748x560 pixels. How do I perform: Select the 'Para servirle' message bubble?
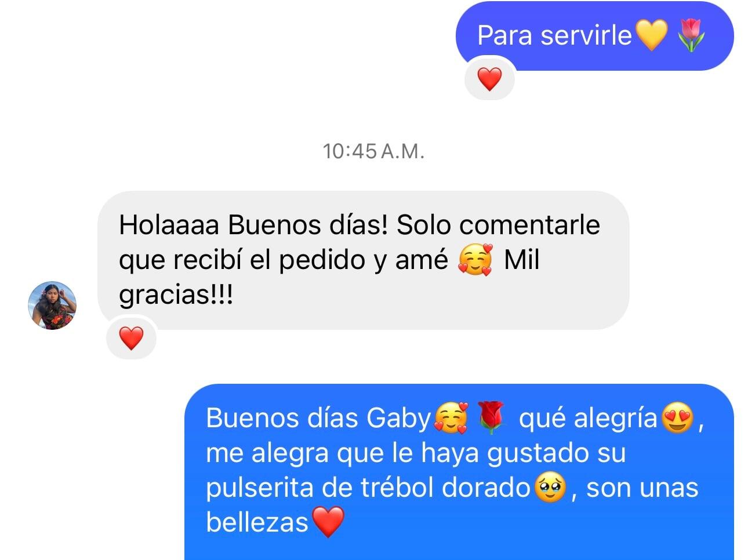click(x=594, y=36)
